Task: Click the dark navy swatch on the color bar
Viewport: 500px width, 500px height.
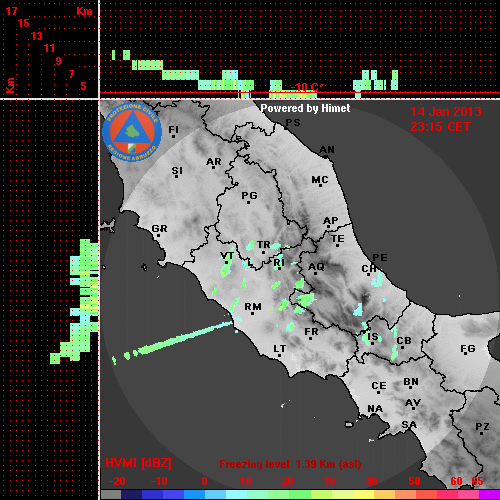Action: click(131, 495)
